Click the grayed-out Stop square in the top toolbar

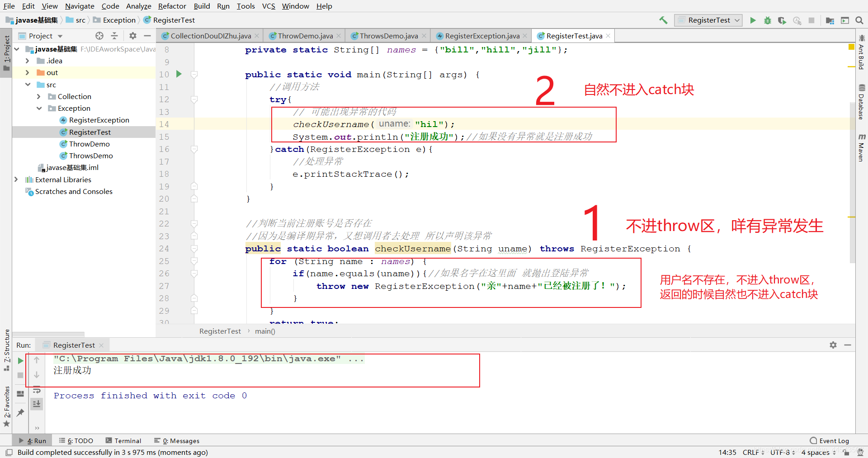[x=811, y=20]
